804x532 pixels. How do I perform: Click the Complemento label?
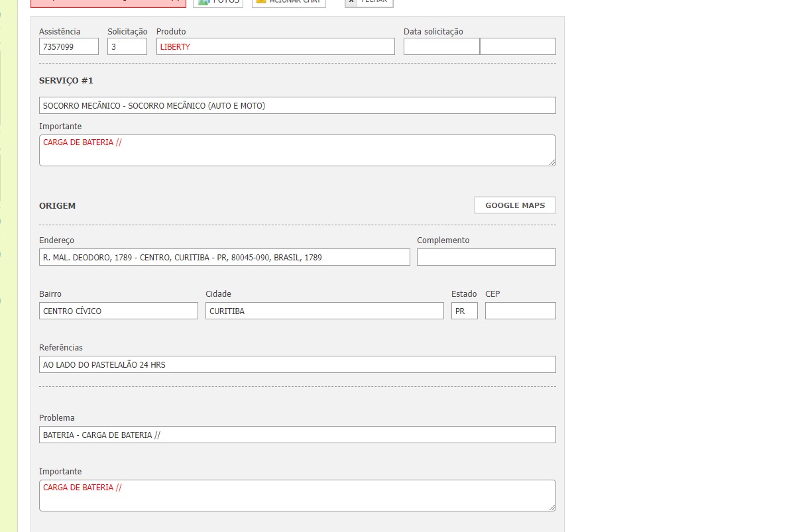pyautogui.click(x=443, y=240)
